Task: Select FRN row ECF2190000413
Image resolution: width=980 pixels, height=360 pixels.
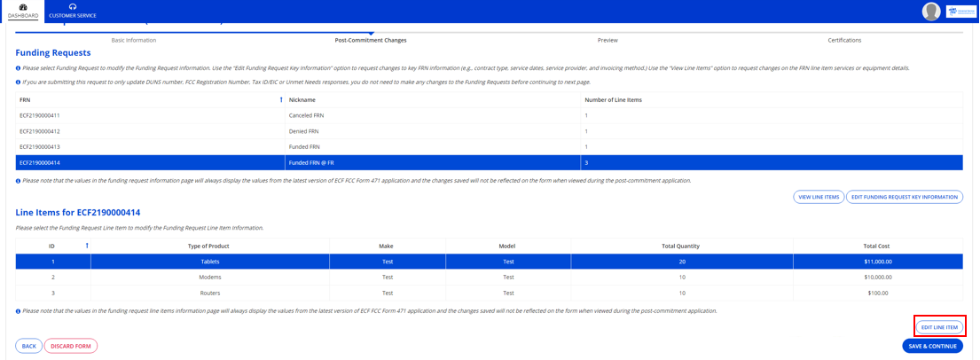Action: [x=490, y=147]
